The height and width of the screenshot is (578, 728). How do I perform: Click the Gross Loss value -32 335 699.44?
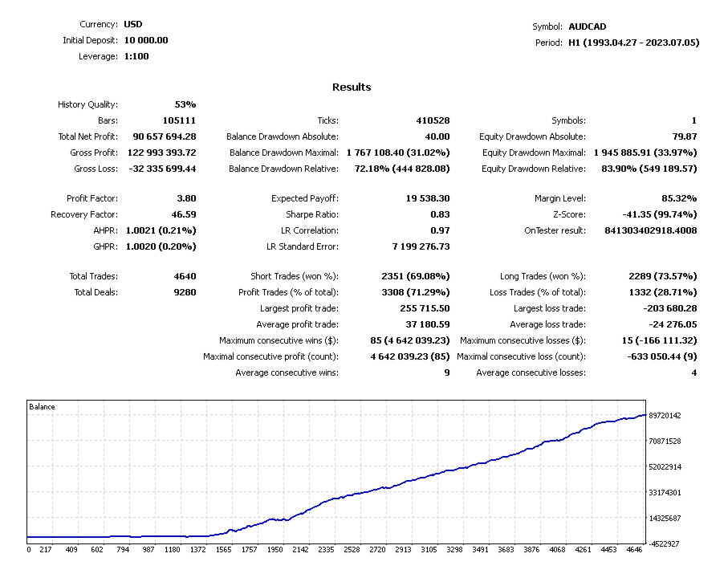pos(162,169)
